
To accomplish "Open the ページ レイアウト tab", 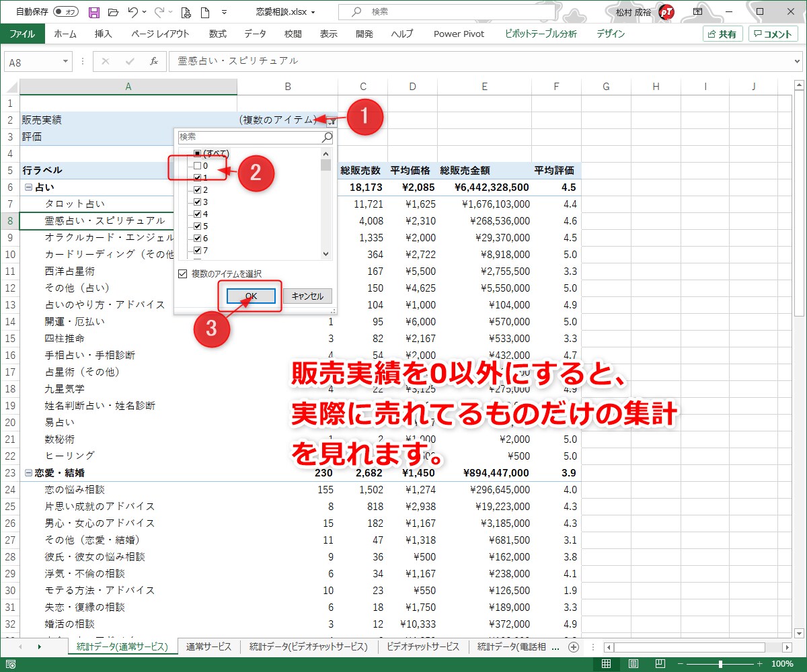I will pyautogui.click(x=160, y=34).
